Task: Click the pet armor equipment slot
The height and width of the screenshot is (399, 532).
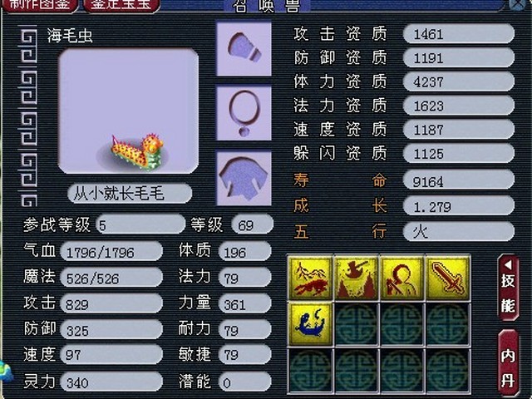Action: [x=244, y=178]
